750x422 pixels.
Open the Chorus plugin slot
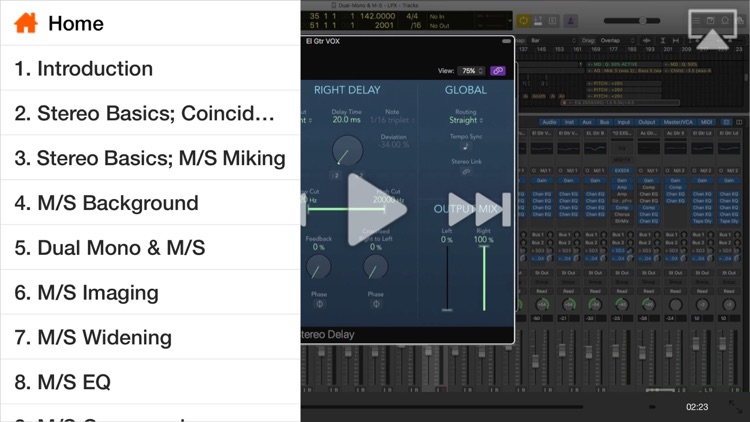pyautogui.click(x=622, y=215)
